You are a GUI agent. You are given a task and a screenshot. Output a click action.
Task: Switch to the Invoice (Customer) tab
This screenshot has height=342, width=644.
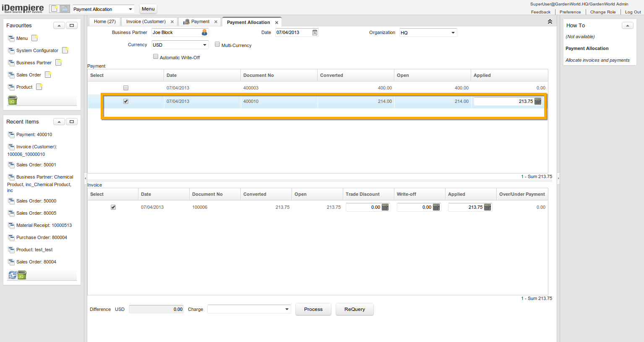pyautogui.click(x=146, y=22)
